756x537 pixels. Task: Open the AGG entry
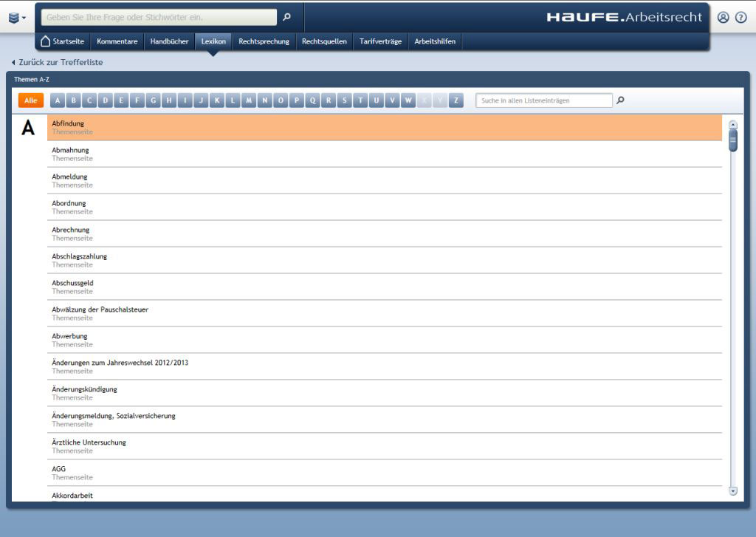384,472
